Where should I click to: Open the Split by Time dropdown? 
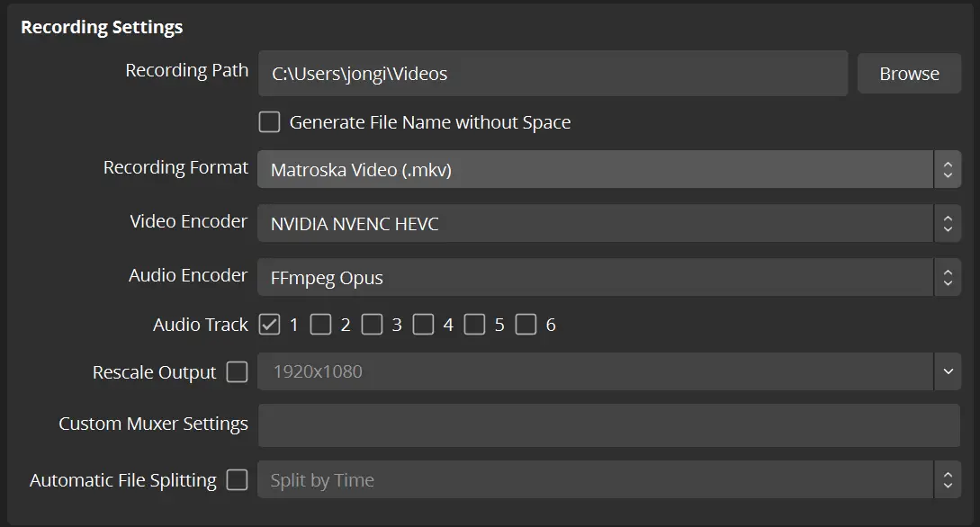click(594, 480)
